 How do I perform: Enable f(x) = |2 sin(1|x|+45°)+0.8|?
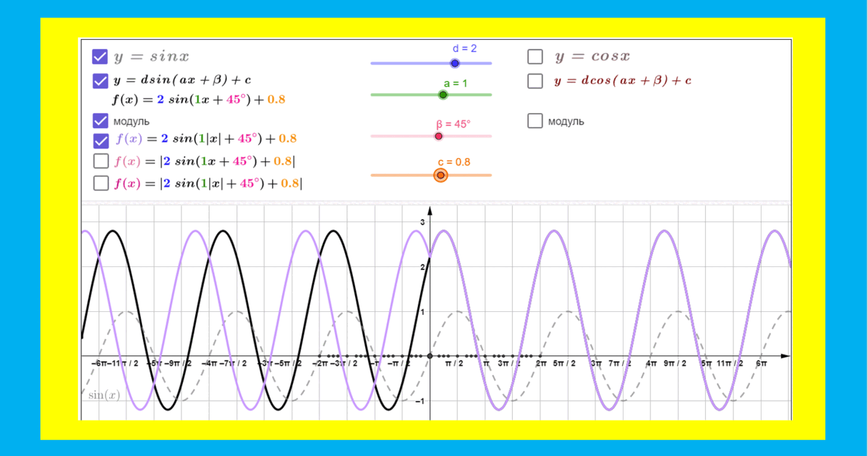pos(100,182)
